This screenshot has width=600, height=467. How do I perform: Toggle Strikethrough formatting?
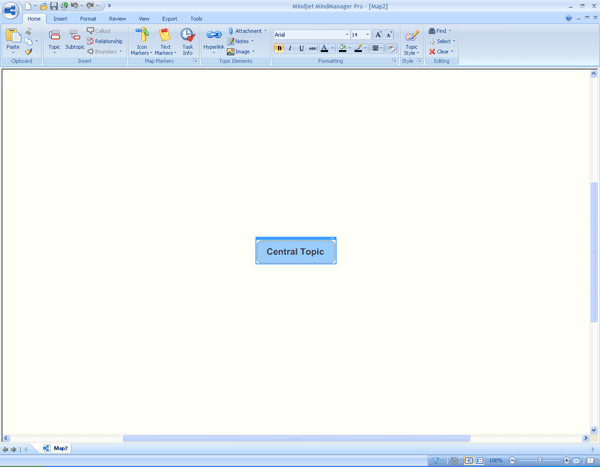(313, 48)
